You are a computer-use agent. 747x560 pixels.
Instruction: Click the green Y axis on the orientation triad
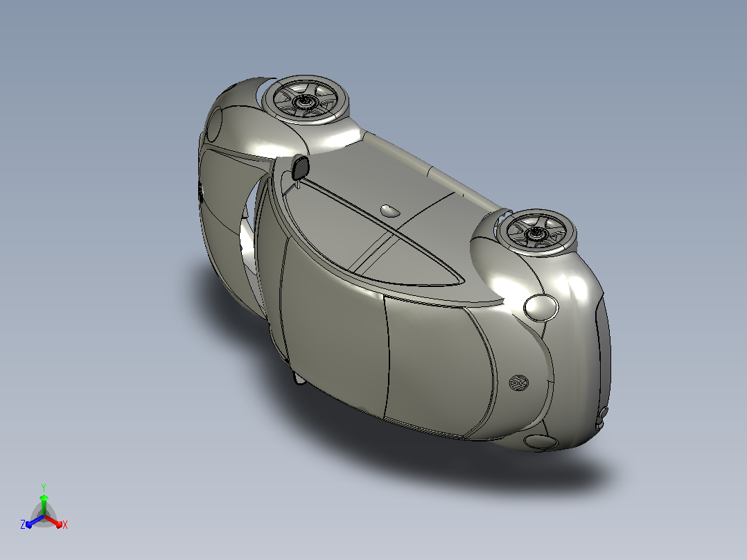pyautogui.click(x=44, y=505)
